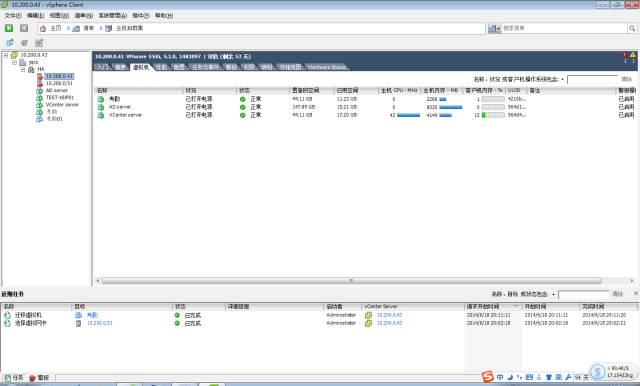This screenshot has height=386, width=640.
Task: Open the VM filter column dropdown arrow
Action: pos(562,79)
